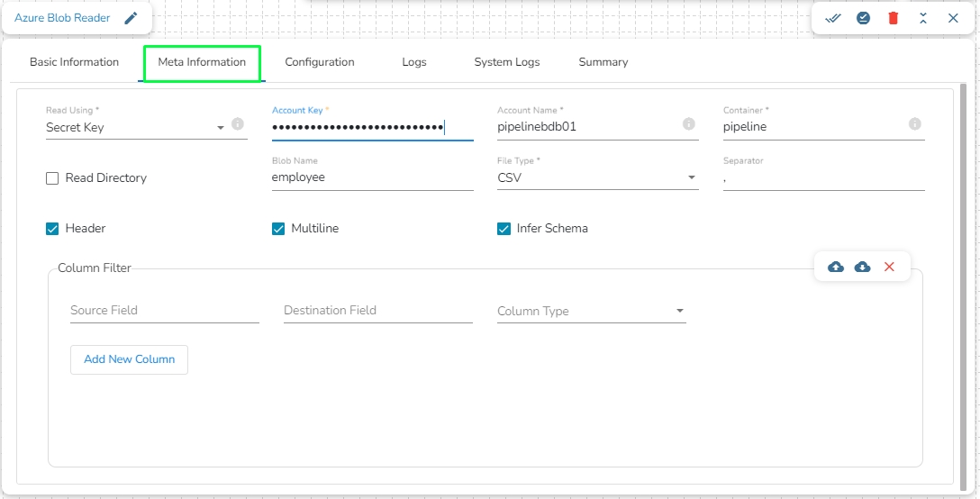Click into the Source Field input

click(164, 311)
